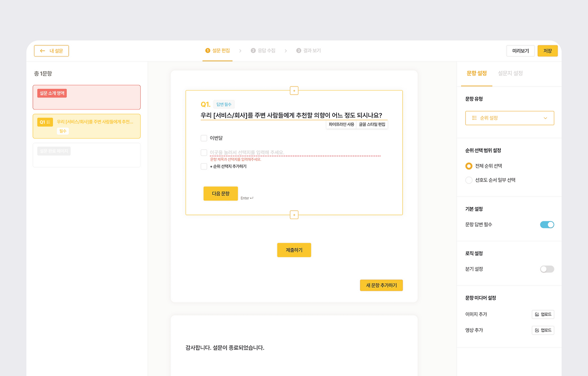Click the 기본 설정 heading
This screenshot has height=376, width=588.
coord(474,209)
